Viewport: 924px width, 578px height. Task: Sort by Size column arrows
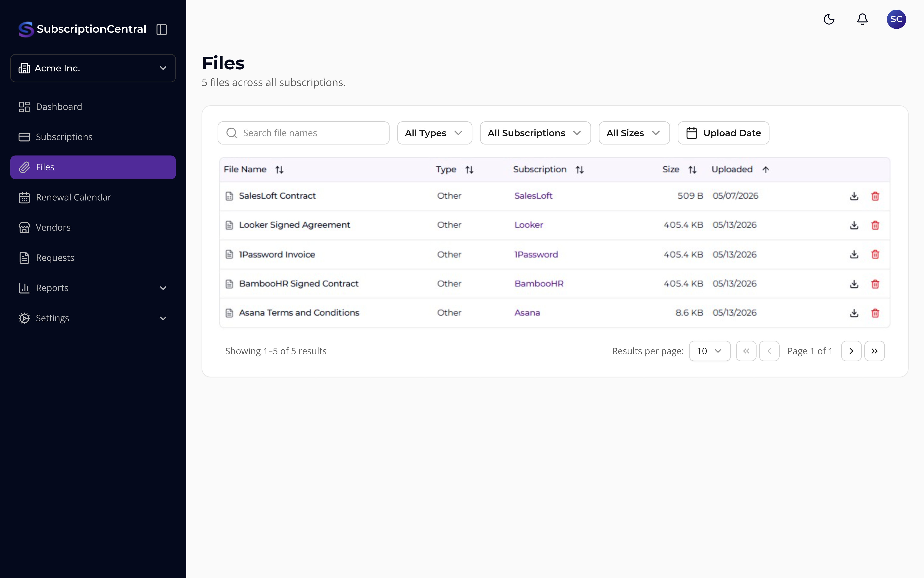click(x=692, y=170)
